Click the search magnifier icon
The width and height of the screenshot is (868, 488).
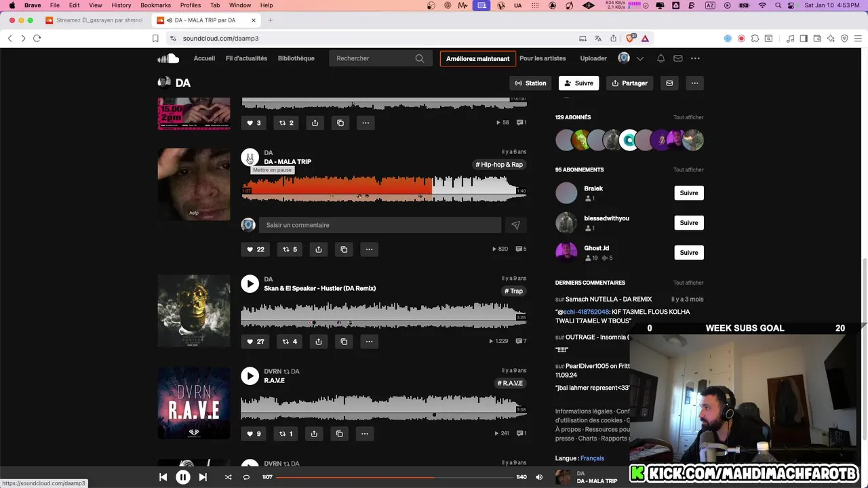(x=420, y=58)
